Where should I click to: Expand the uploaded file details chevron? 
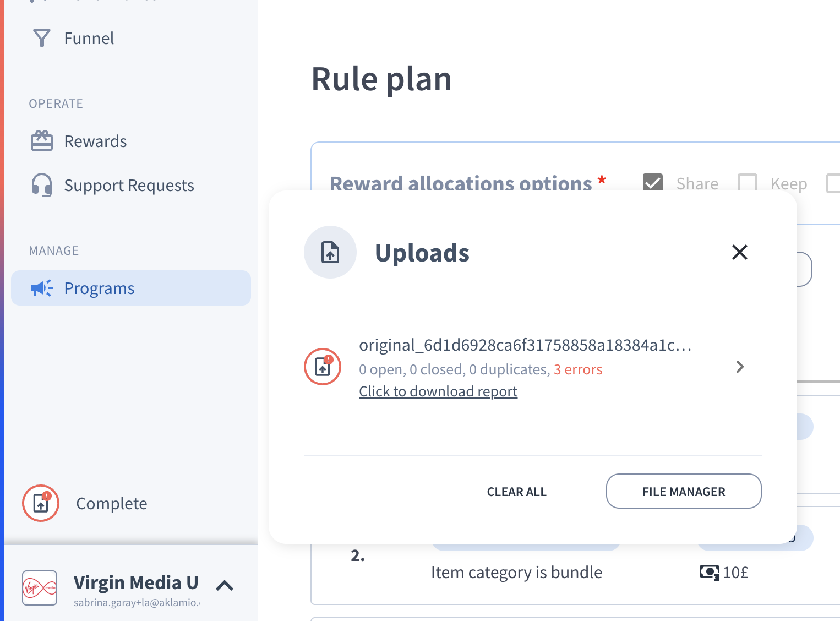click(x=740, y=367)
